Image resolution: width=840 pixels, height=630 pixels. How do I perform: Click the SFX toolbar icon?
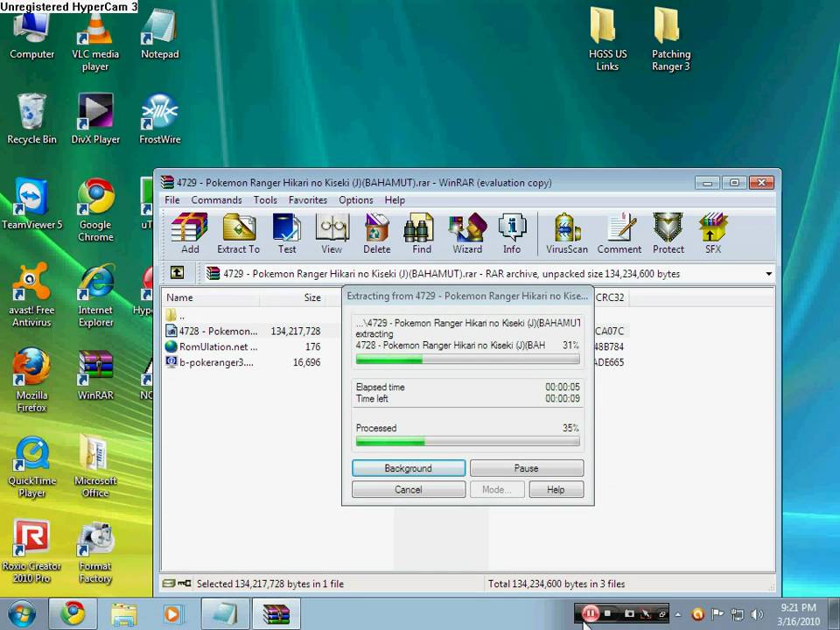[x=713, y=233]
